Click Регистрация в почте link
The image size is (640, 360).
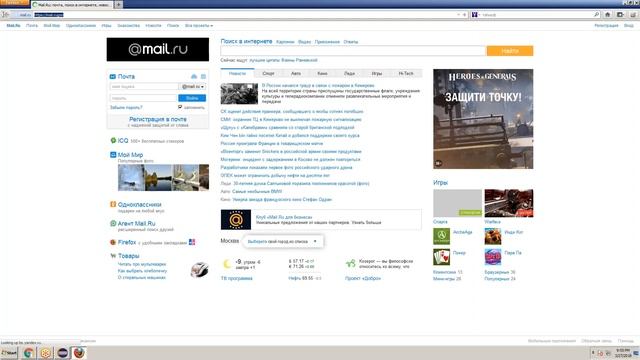158,119
